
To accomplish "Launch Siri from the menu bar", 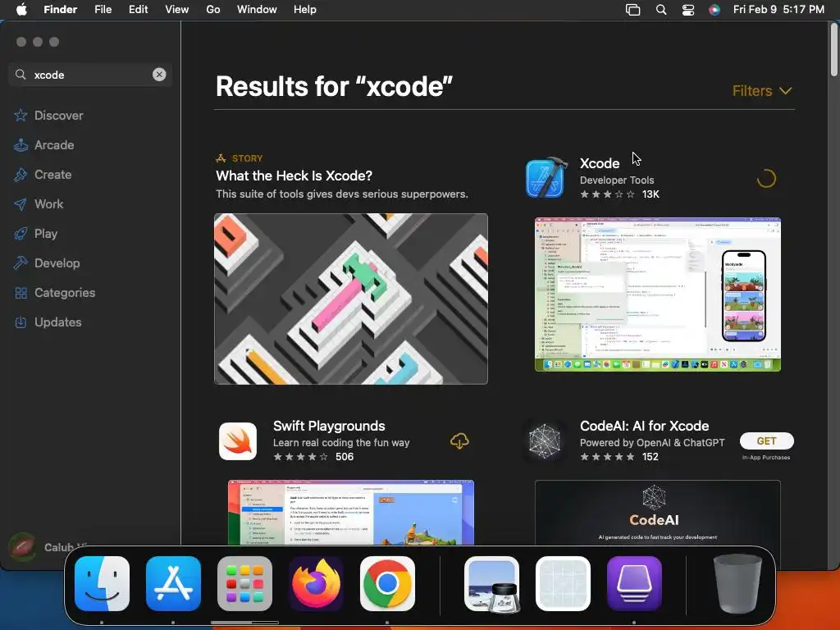I will point(714,10).
